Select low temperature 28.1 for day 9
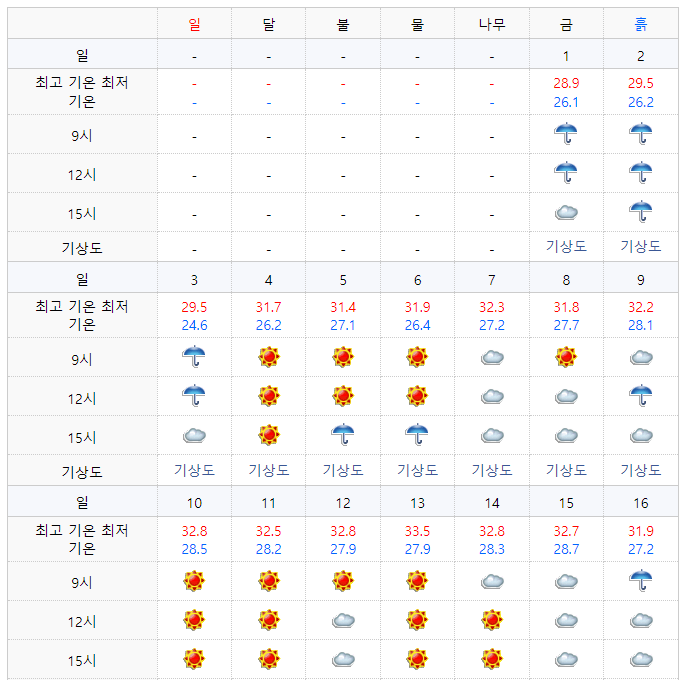 [x=640, y=325]
